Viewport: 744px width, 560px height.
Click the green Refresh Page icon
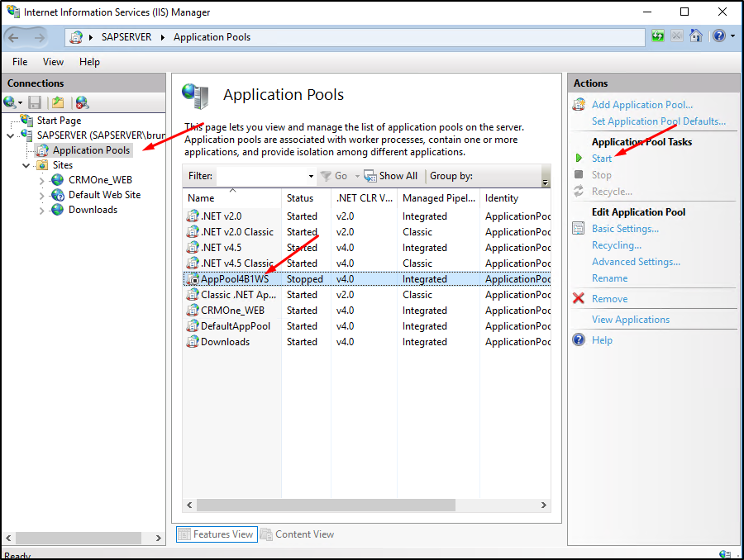(x=658, y=36)
